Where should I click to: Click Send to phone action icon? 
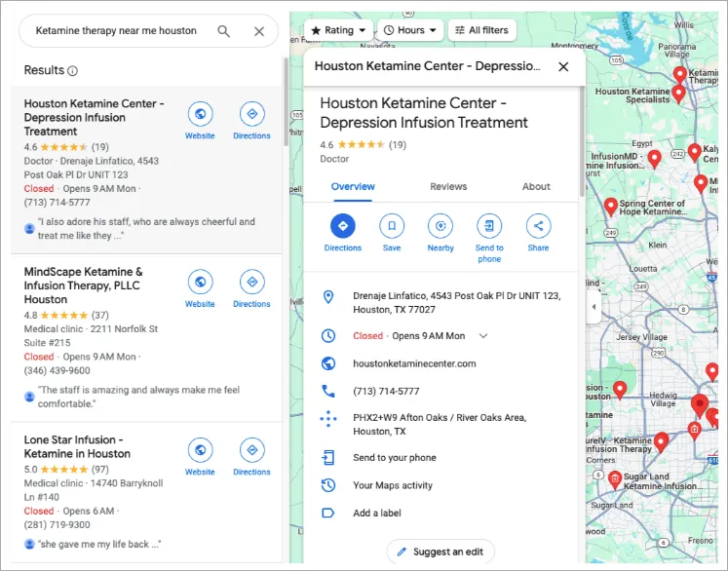(x=489, y=226)
